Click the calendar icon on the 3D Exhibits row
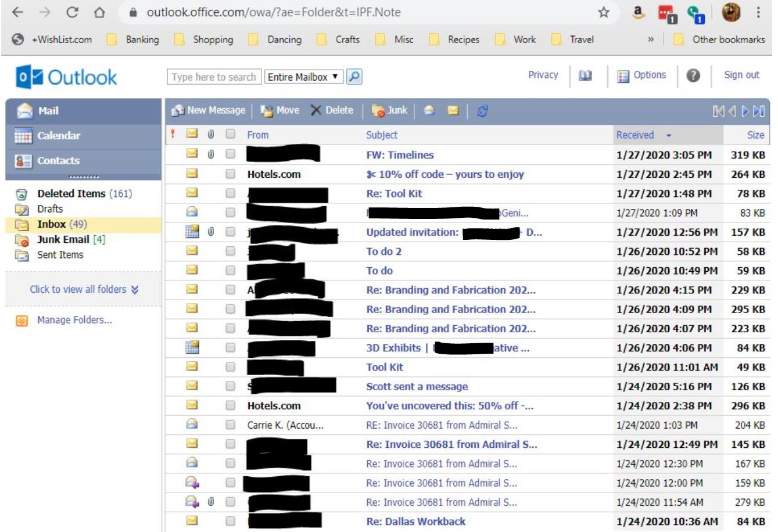The width and height of the screenshot is (778, 532). click(192, 347)
